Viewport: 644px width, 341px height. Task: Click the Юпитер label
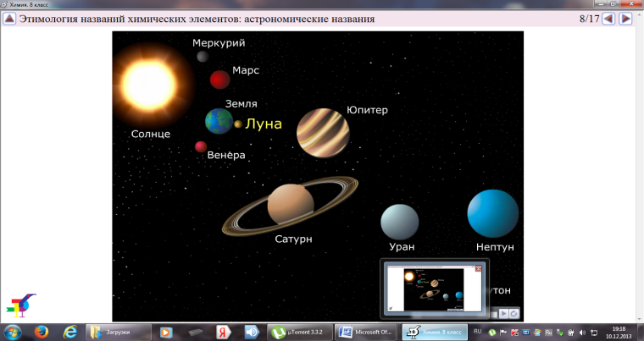pos(367,110)
